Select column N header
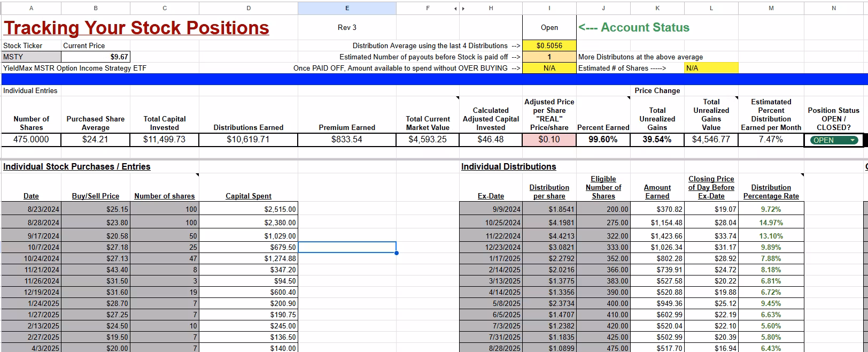The height and width of the screenshot is (352, 868). 833,8
